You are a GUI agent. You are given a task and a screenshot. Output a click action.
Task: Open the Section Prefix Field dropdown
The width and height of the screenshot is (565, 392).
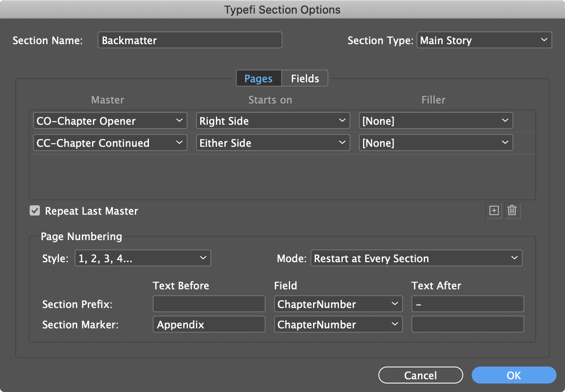click(338, 304)
